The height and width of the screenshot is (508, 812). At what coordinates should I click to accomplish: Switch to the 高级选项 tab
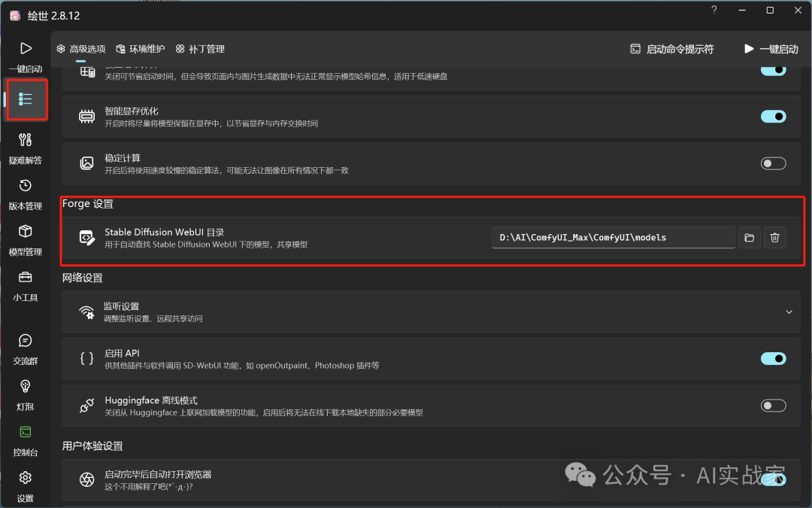click(80, 49)
